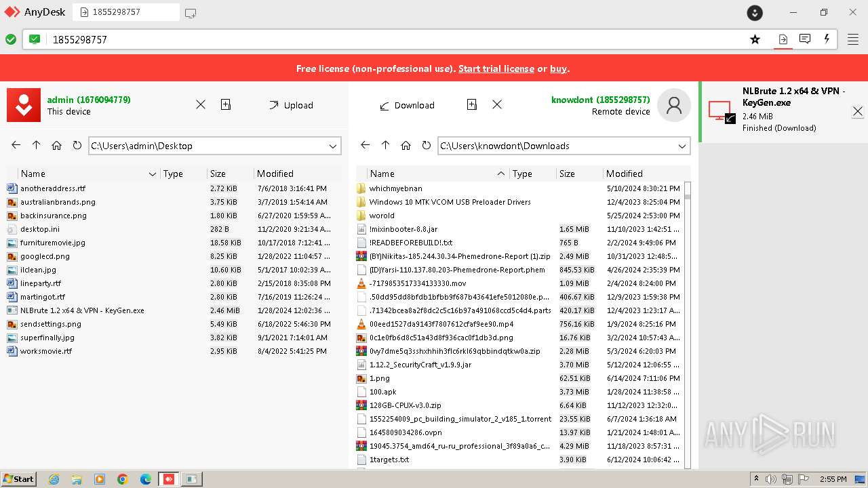Open the actions lightning icon
The width and height of the screenshot is (868, 488).
point(827,39)
